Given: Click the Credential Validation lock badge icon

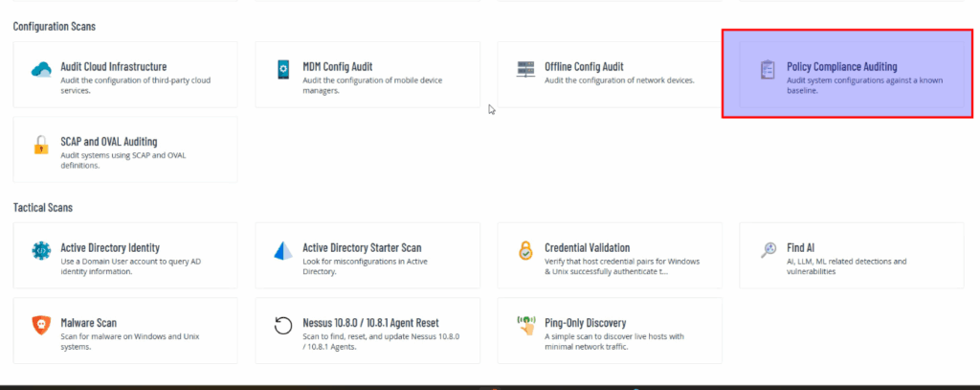Looking at the screenshot, I should (x=524, y=251).
